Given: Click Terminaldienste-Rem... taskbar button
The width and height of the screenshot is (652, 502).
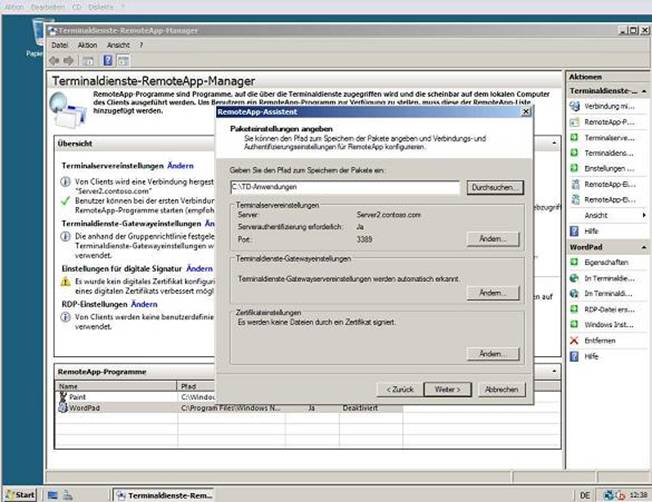Looking at the screenshot, I should coord(164,495).
